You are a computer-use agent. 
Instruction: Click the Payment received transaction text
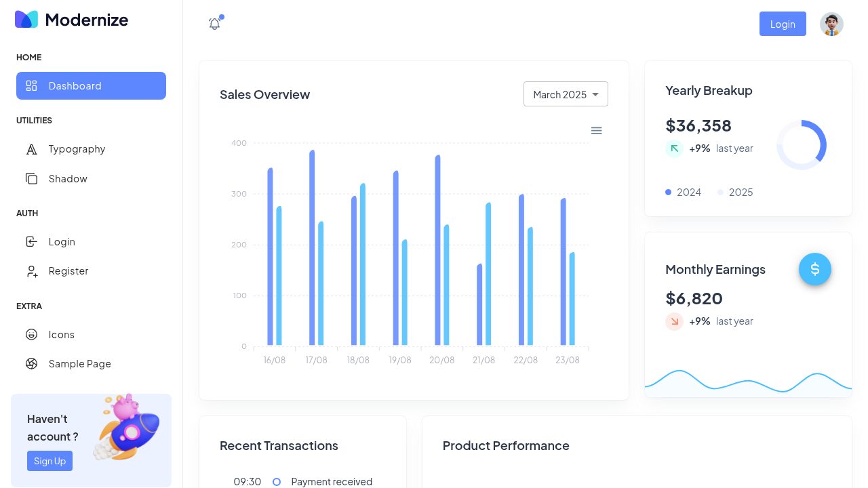(332, 482)
